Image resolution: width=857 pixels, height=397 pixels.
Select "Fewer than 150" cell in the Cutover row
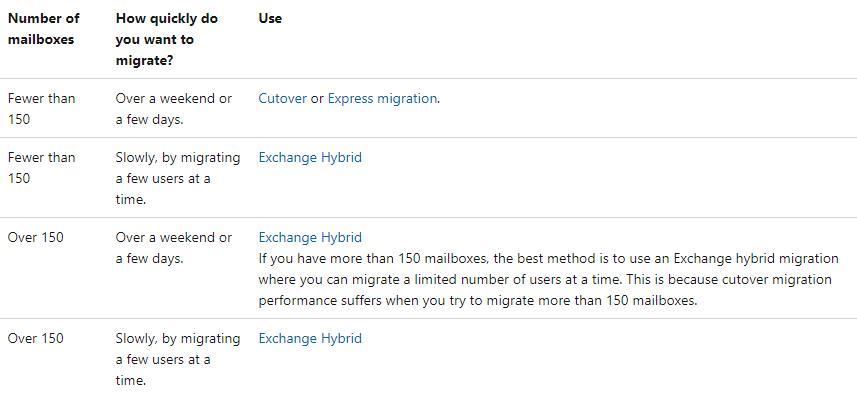42,109
